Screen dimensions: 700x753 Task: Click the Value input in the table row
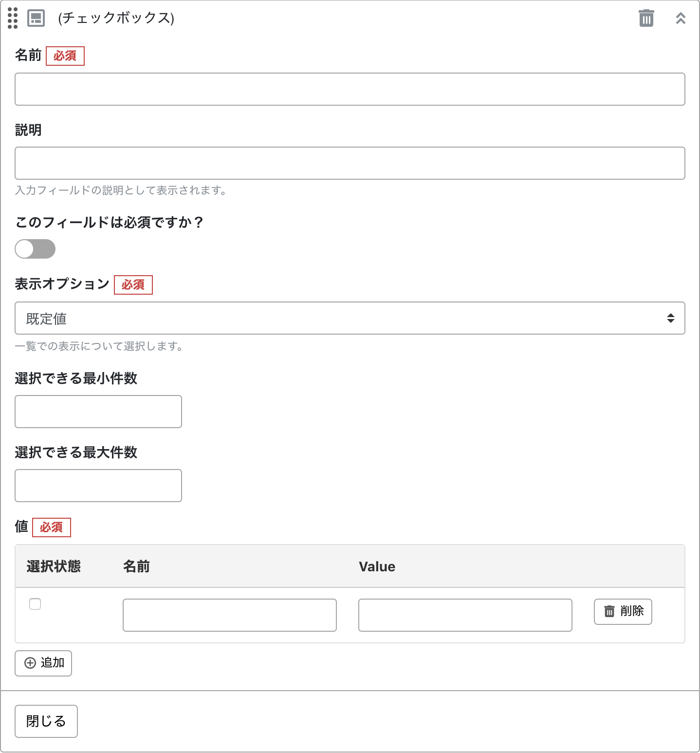coord(465,615)
